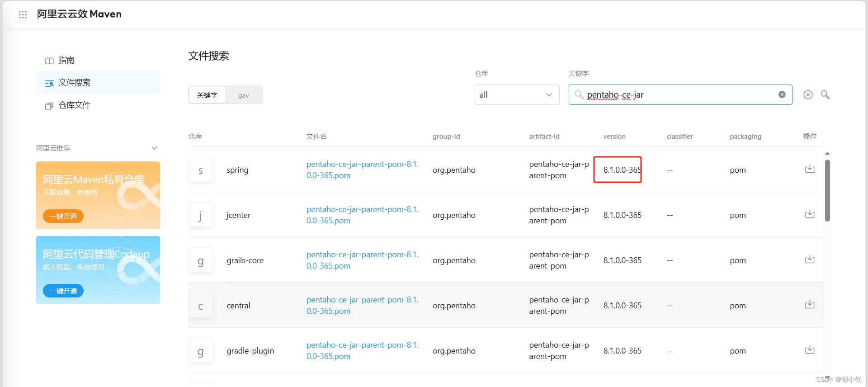Open the app grid menu icon
Viewport: 868px width, 387px height.
click(x=23, y=14)
